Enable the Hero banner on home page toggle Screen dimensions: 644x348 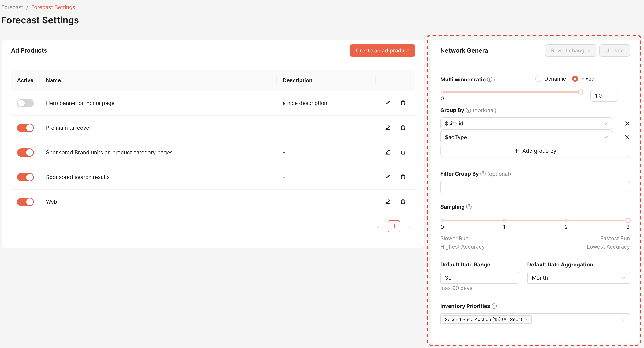pyautogui.click(x=25, y=103)
